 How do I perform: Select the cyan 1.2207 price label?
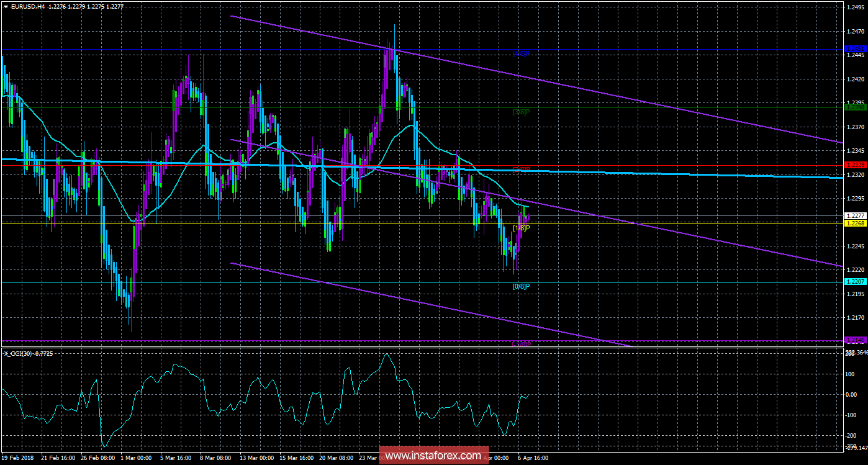(x=854, y=282)
